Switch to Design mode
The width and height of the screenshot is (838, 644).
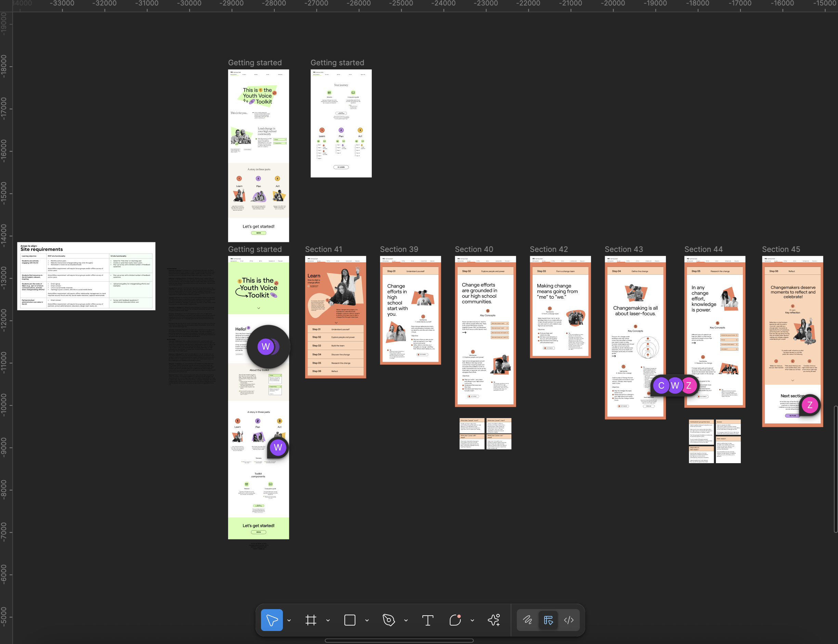point(548,620)
